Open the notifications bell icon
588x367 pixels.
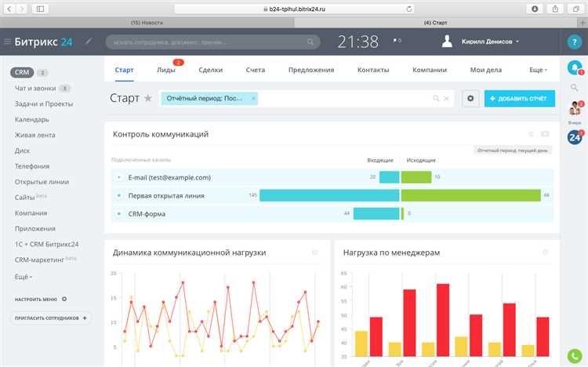pyautogui.click(x=575, y=67)
